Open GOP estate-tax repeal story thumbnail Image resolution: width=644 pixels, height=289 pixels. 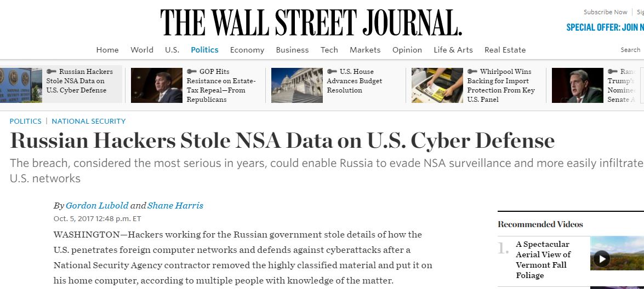tap(157, 85)
